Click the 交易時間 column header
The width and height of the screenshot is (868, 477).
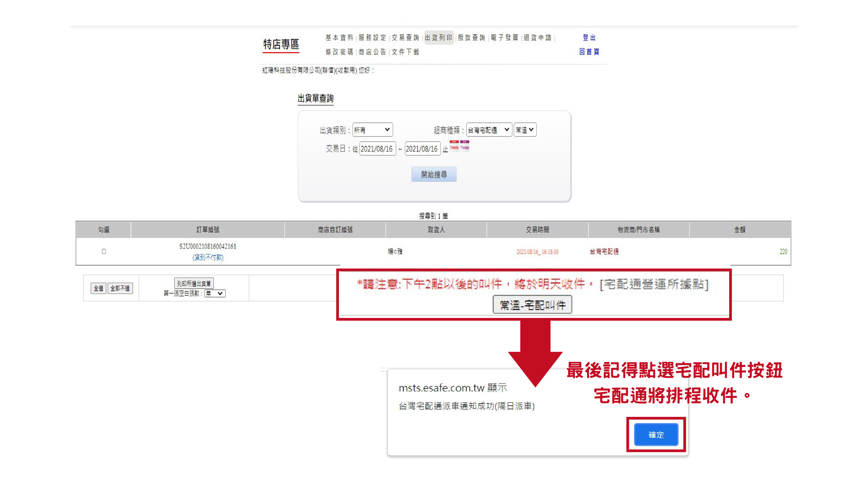click(537, 229)
